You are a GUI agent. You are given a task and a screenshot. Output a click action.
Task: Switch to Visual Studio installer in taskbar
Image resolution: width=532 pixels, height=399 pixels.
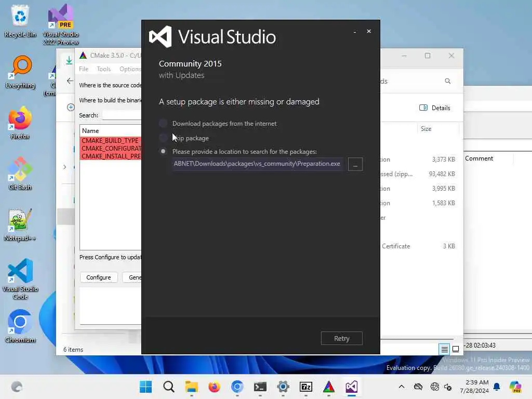tap(352, 387)
